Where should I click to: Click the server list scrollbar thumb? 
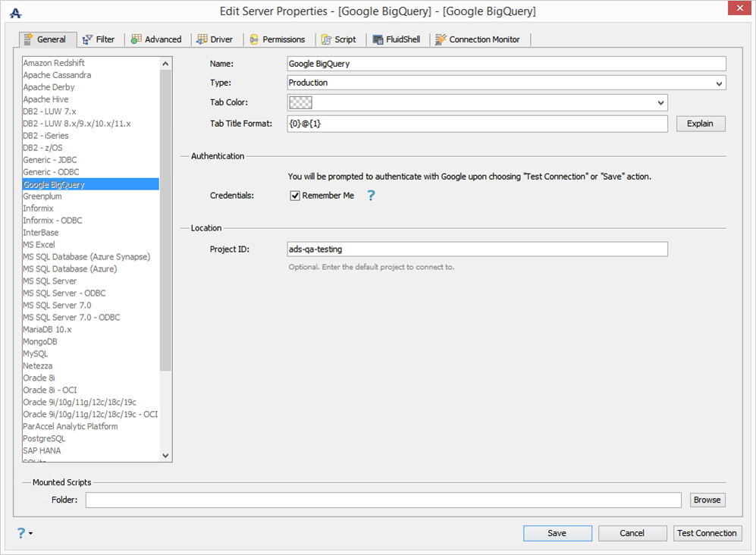tap(165, 220)
